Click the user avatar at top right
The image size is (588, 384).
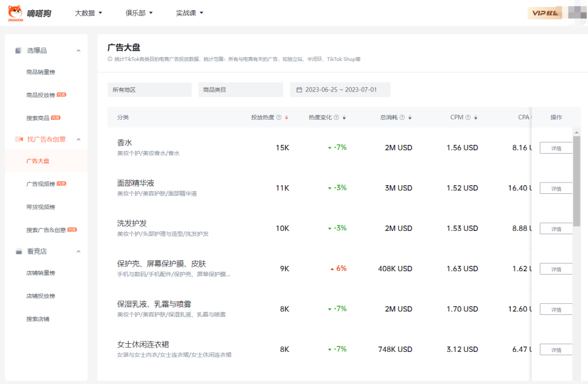tap(577, 13)
